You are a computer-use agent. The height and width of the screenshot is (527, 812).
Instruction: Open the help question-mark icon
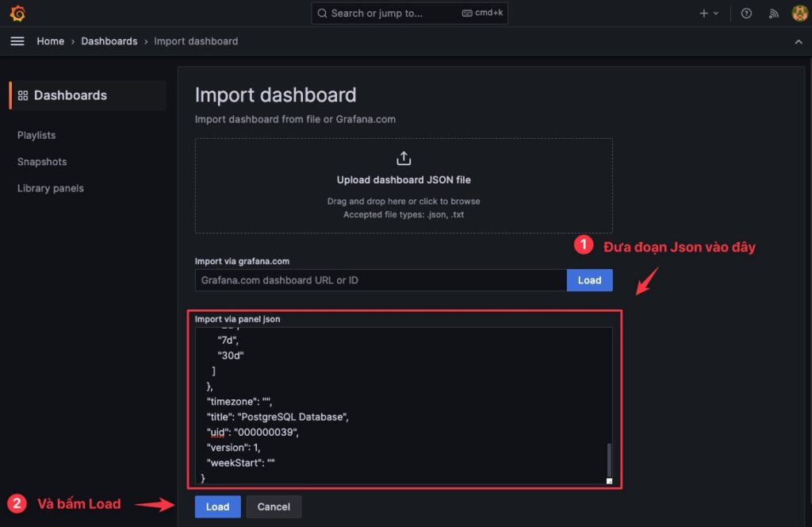(746, 13)
